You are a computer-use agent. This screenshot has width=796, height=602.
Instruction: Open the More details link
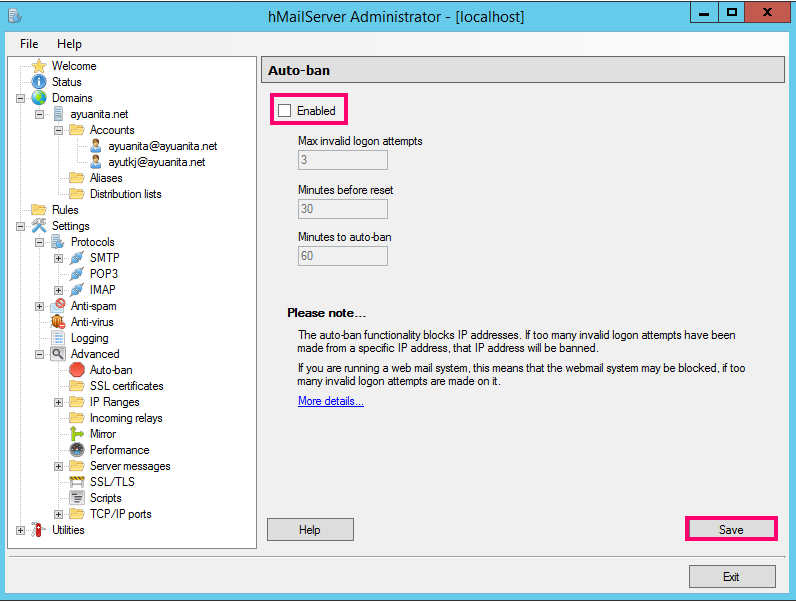(x=331, y=401)
